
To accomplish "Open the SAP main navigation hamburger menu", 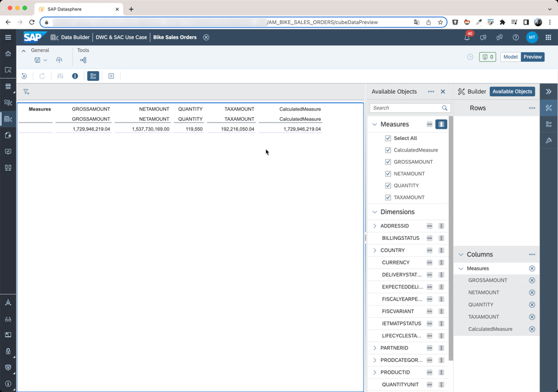I will (x=8, y=37).
